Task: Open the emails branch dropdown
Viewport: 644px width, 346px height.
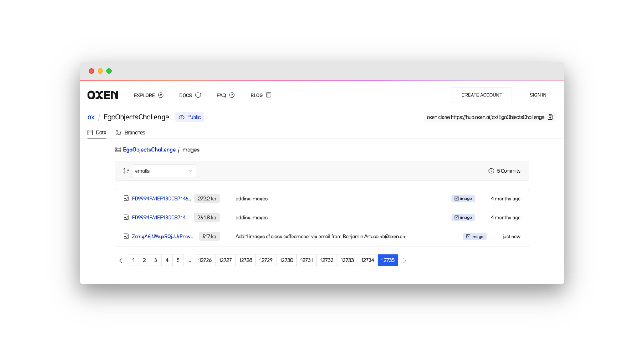Action: [x=164, y=171]
